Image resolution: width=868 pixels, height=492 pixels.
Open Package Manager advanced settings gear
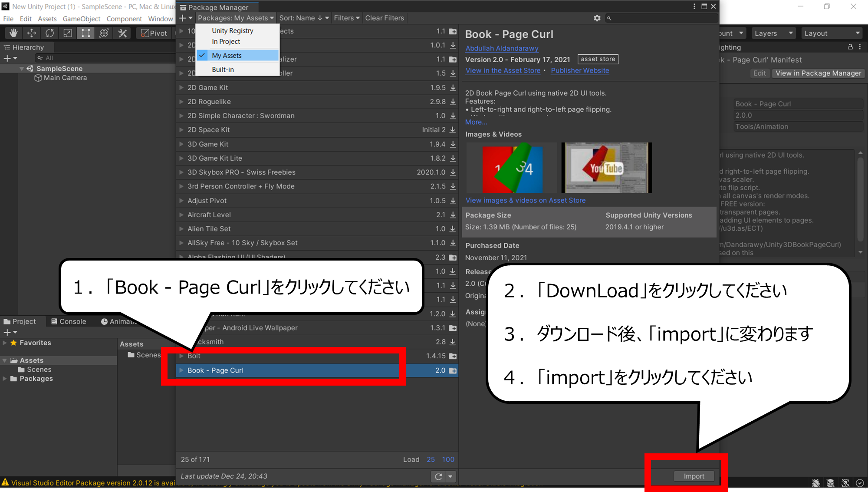coord(597,18)
